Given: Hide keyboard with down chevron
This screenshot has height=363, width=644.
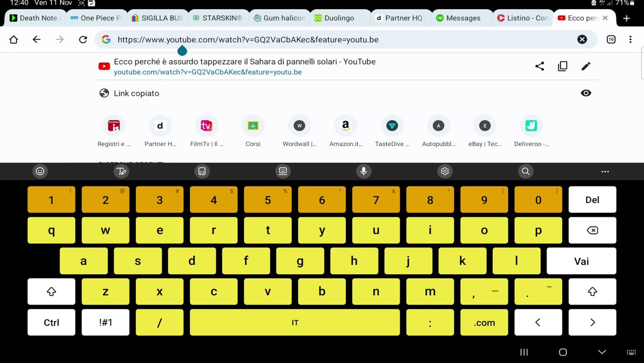Looking at the screenshot, I should [602, 352].
